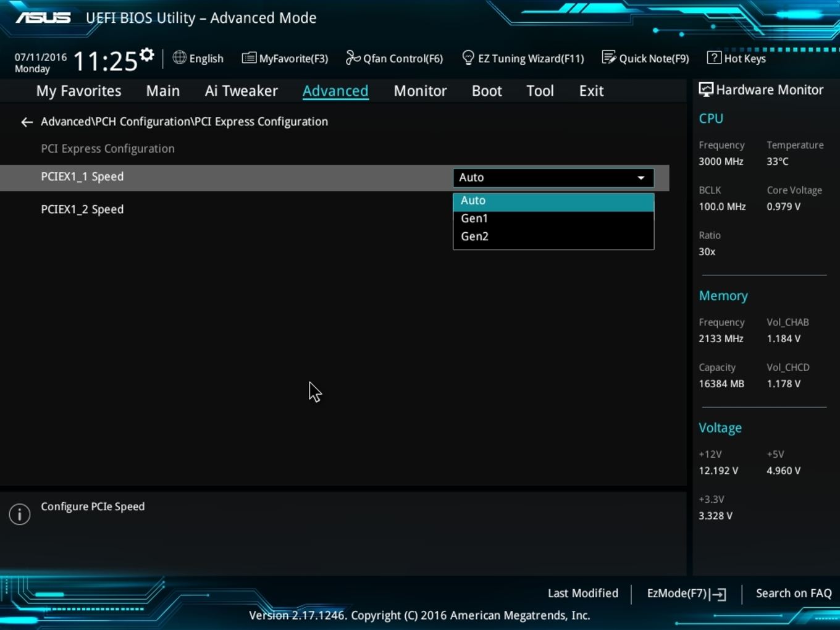The height and width of the screenshot is (630, 840).
Task: Switch to the Main tab
Action: tap(163, 91)
